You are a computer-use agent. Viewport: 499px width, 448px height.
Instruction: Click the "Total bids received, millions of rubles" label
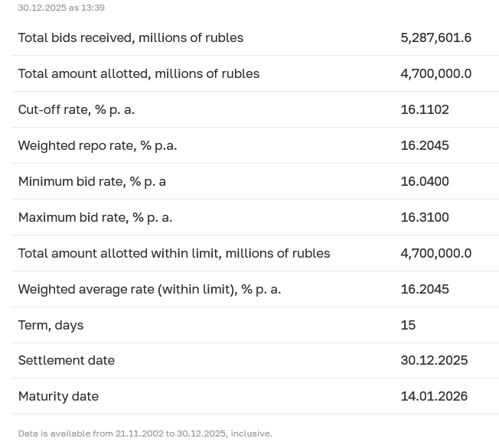tap(130, 37)
